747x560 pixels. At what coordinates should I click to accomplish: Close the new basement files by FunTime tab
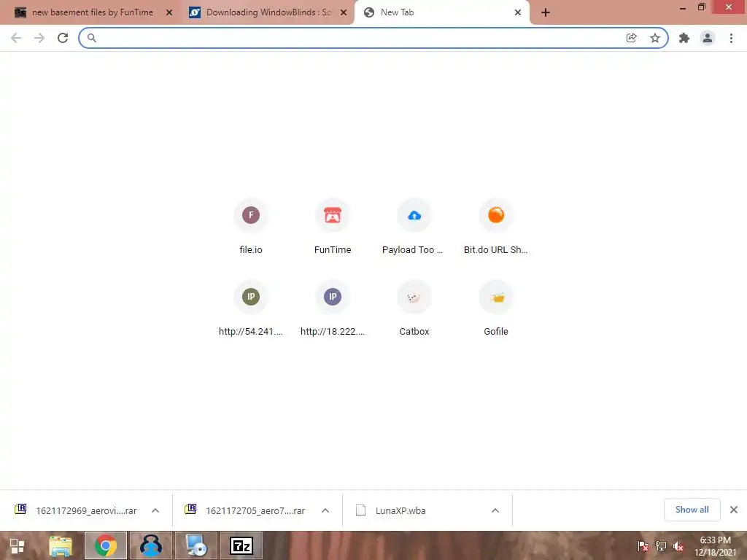(169, 13)
